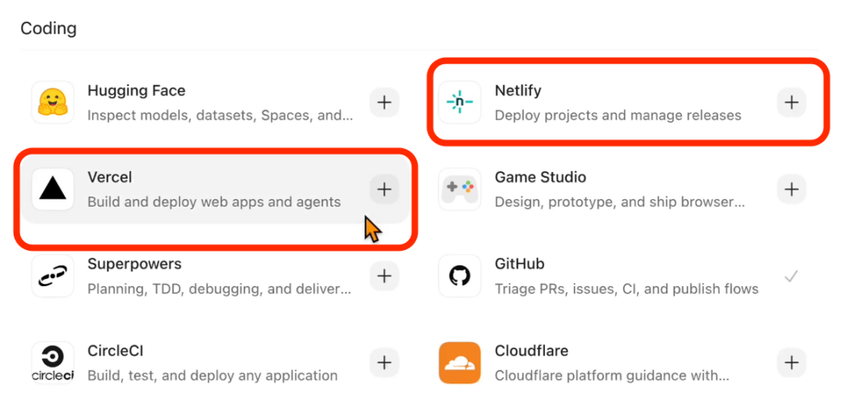Click 'Build and deploy web apps and agents'
The width and height of the screenshot is (868, 414).
(215, 202)
